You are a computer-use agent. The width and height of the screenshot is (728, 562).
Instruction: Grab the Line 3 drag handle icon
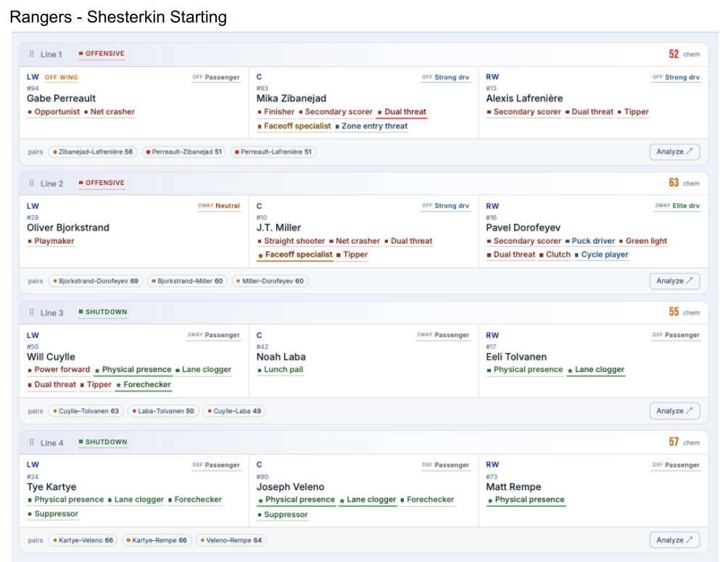(x=32, y=312)
